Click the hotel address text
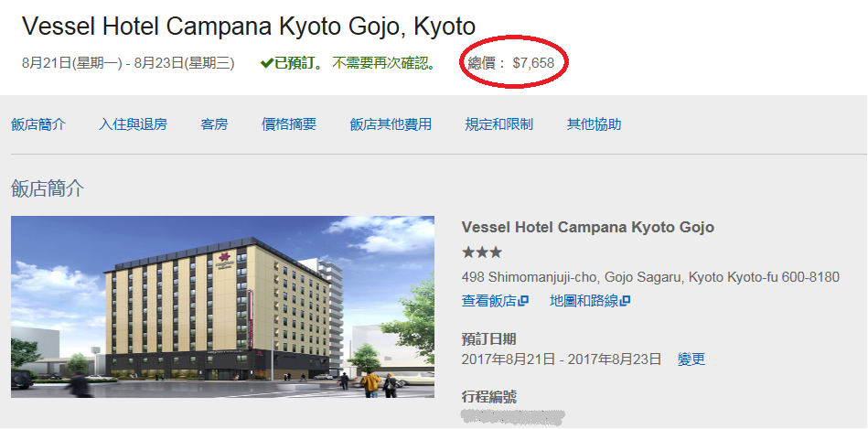The image size is (868, 429). point(650,277)
